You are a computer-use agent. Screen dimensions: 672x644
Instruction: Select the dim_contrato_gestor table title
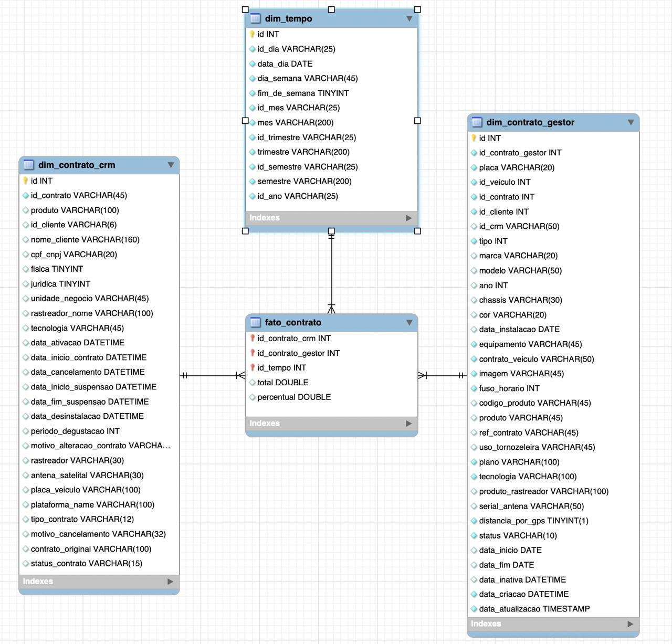coord(530,122)
